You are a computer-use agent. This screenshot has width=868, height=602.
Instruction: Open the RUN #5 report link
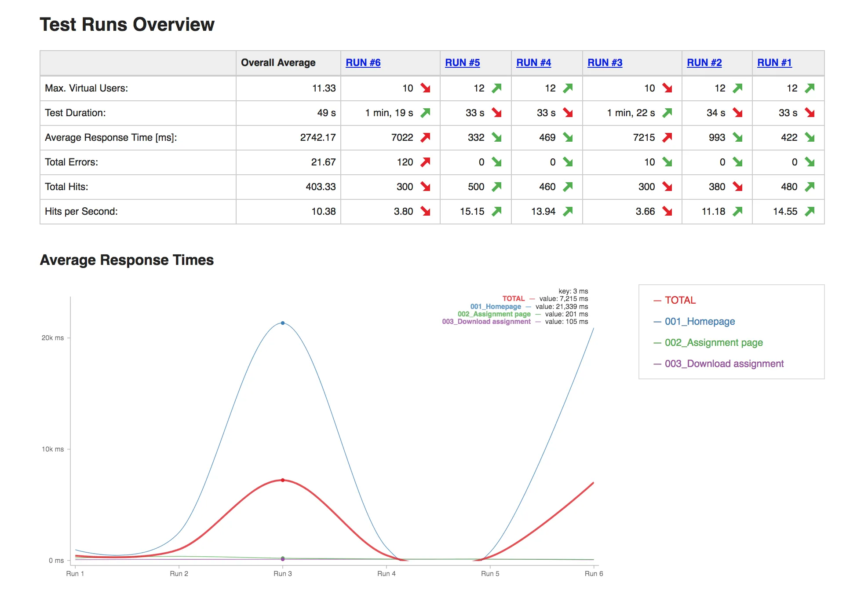(x=462, y=62)
